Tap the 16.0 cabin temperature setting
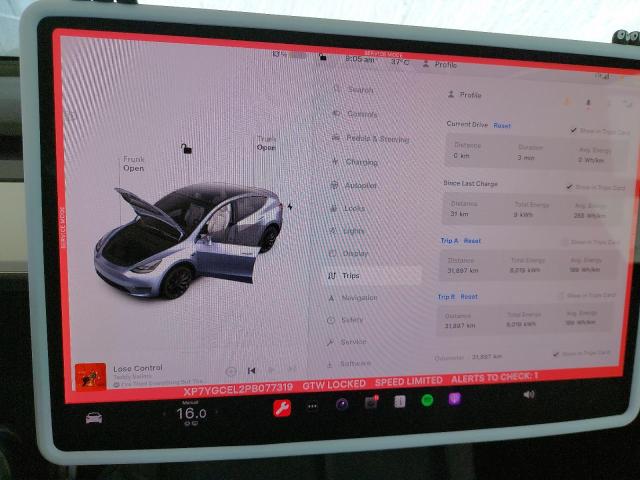The height and width of the screenshot is (480, 640). click(191, 413)
